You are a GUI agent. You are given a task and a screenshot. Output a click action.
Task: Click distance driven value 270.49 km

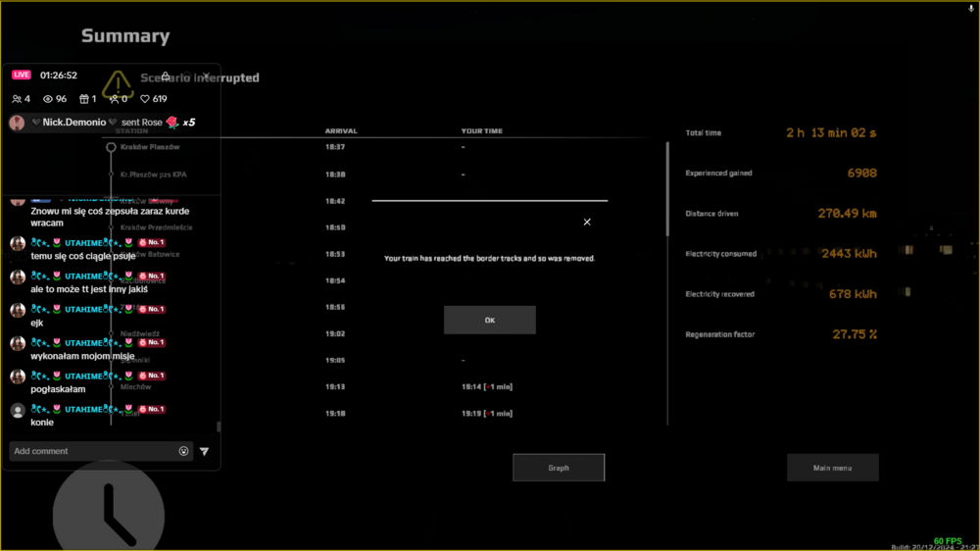(848, 214)
